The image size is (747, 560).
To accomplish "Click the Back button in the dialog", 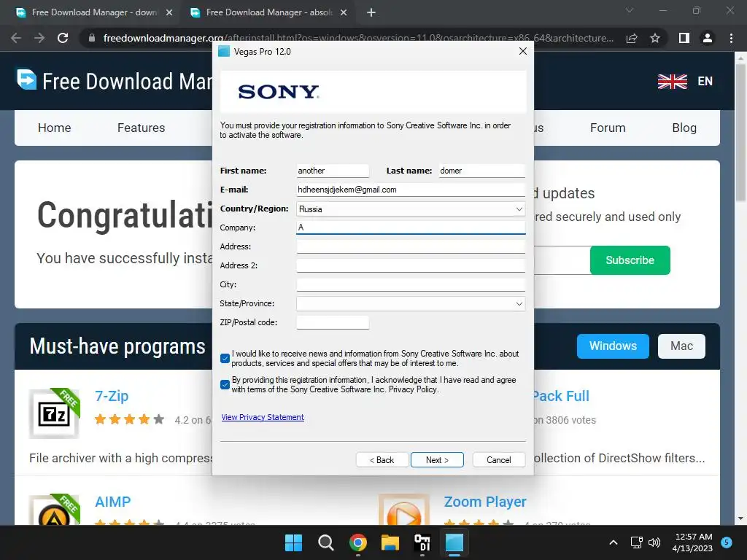I will (382, 460).
